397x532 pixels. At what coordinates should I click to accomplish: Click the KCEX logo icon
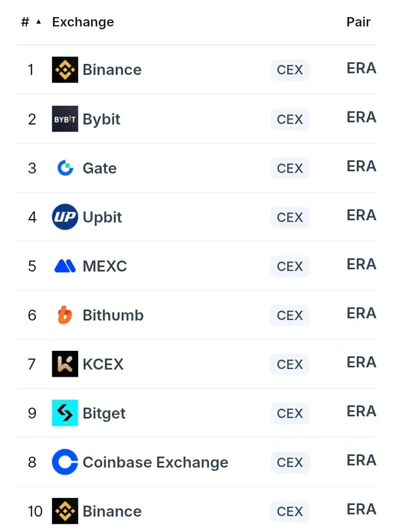click(x=65, y=364)
